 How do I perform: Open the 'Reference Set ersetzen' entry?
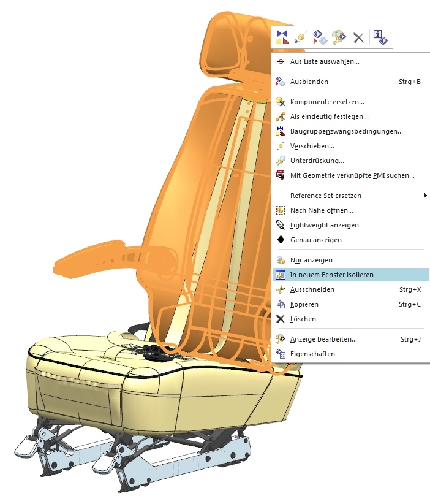[351, 196]
